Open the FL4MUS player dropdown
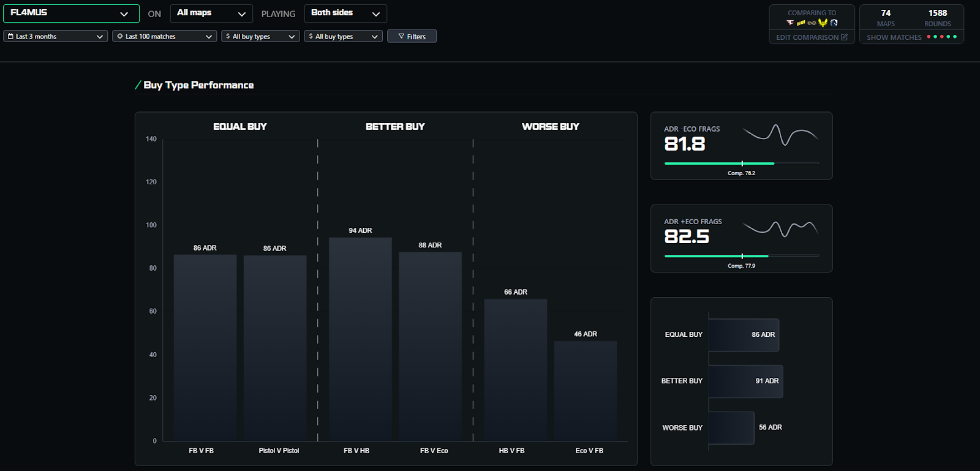 [71, 13]
